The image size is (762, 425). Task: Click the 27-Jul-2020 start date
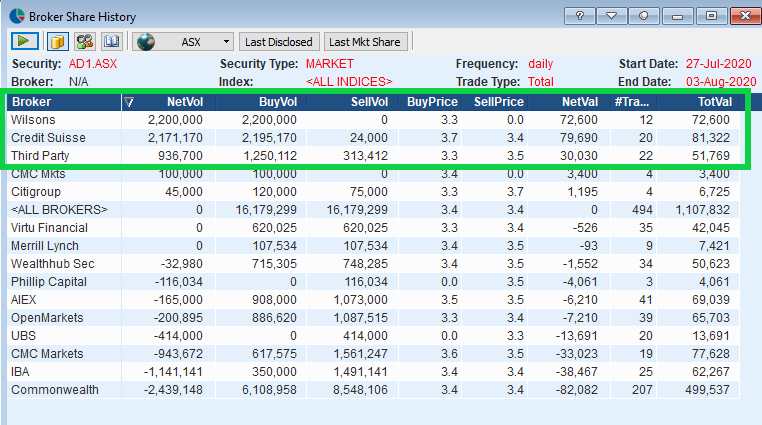tap(718, 64)
